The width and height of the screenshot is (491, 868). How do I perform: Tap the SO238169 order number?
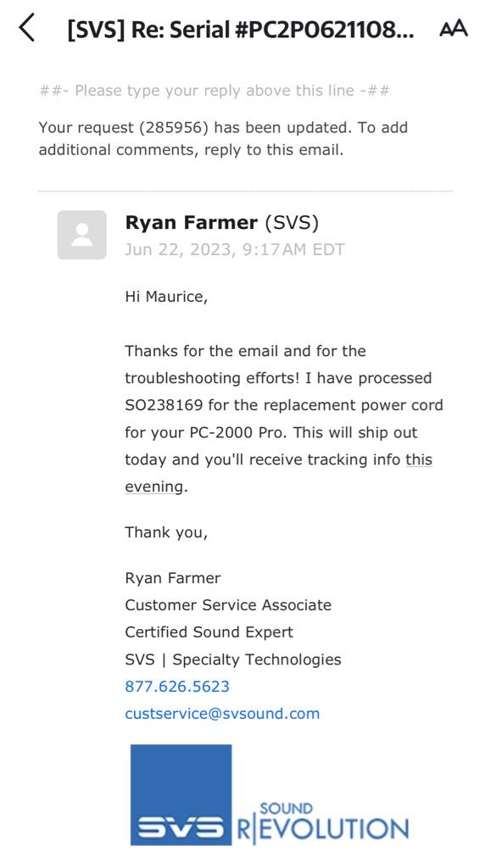coord(165,405)
